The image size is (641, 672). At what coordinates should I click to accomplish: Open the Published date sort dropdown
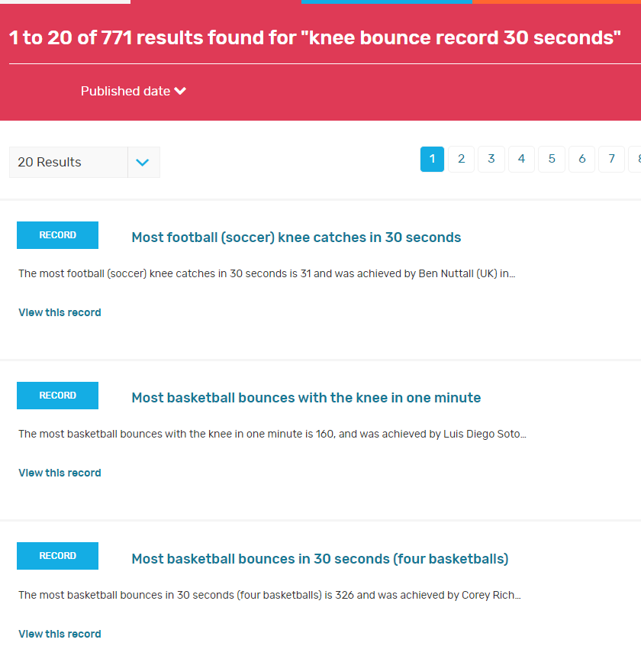coord(134,91)
